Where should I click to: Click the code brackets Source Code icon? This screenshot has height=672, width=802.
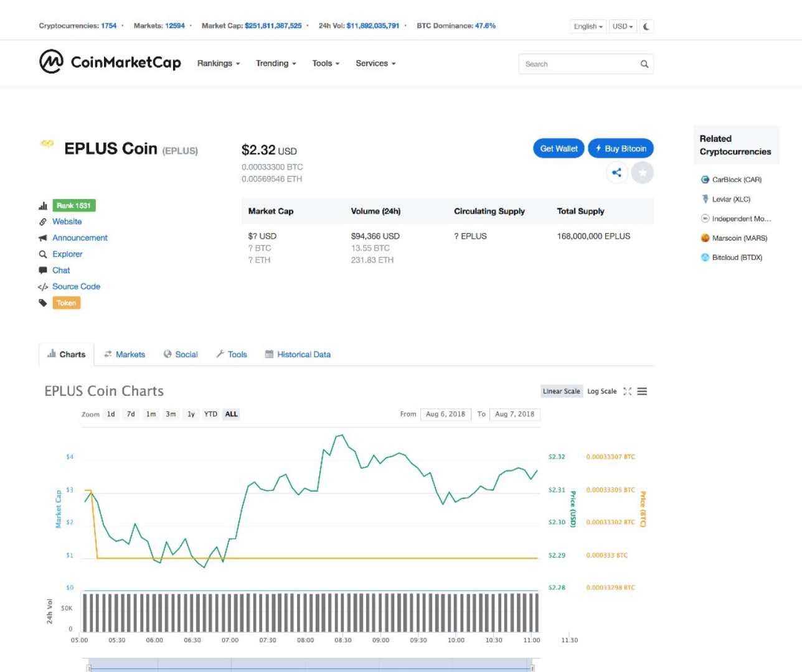43,287
